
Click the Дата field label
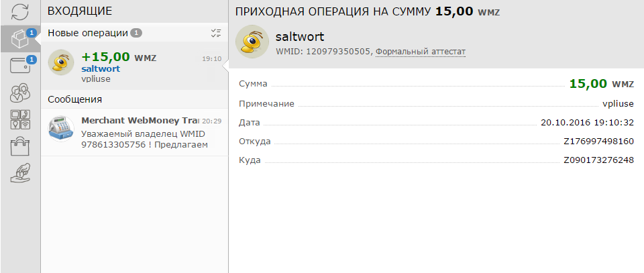click(x=250, y=122)
